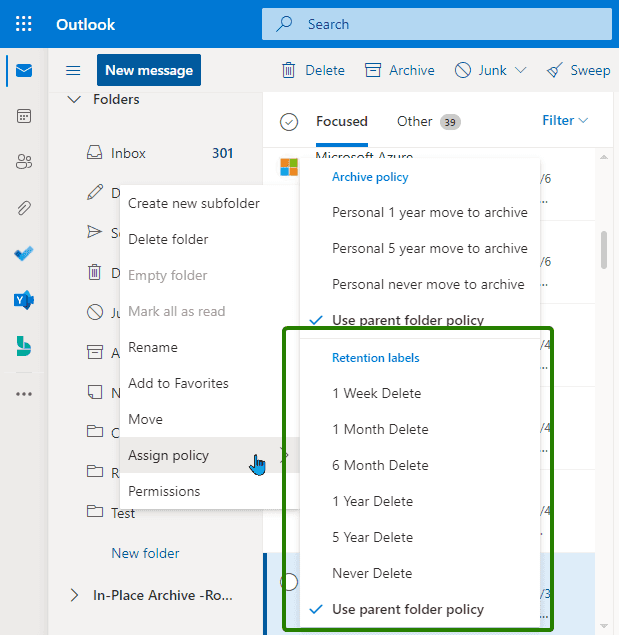The image size is (619, 635).
Task: Open the Filter dropdown
Action: (565, 120)
